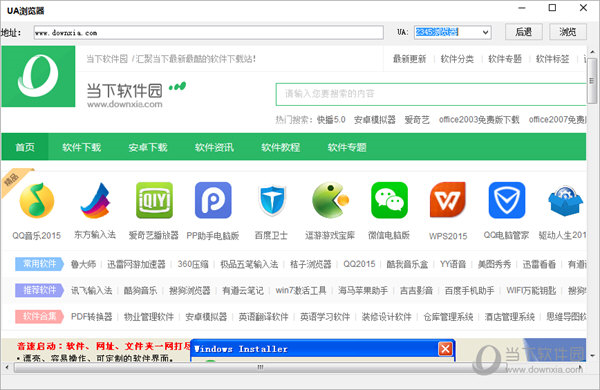The width and height of the screenshot is (600, 390).
Task: Close the Windows Installer popup
Action: click(x=445, y=349)
